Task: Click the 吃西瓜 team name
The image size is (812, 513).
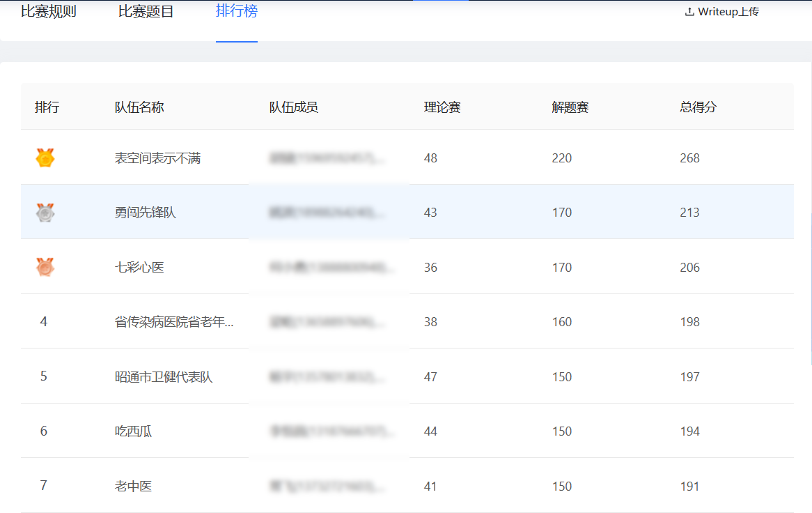Action: [x=133, y=431]
